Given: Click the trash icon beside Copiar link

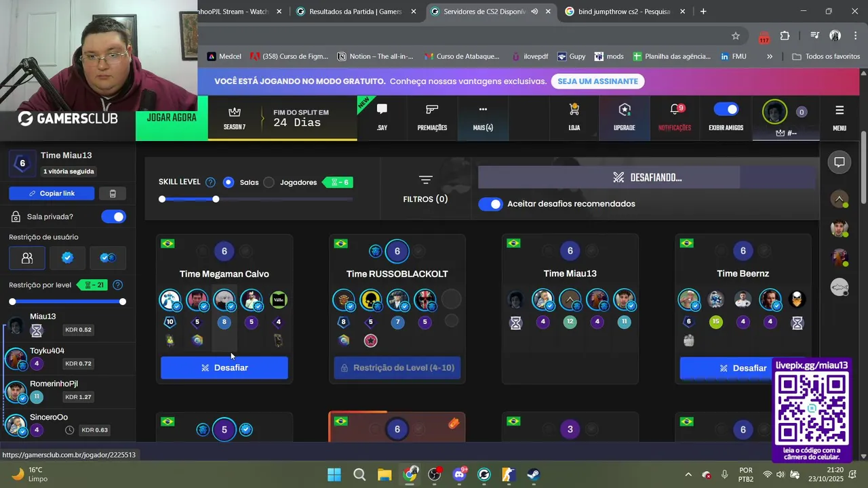Looking at the screenshot, I should click(x=113, y=193).
